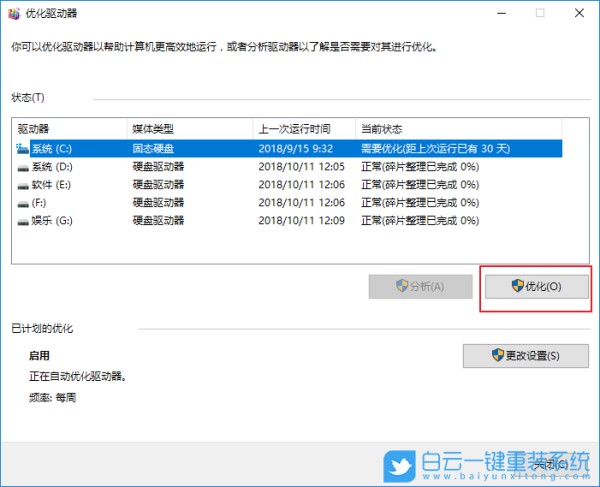The height and width of the screenshot is (487, 600).
Task: Select the 娱乐 (G:) drive row
Action: coord(289,221)
